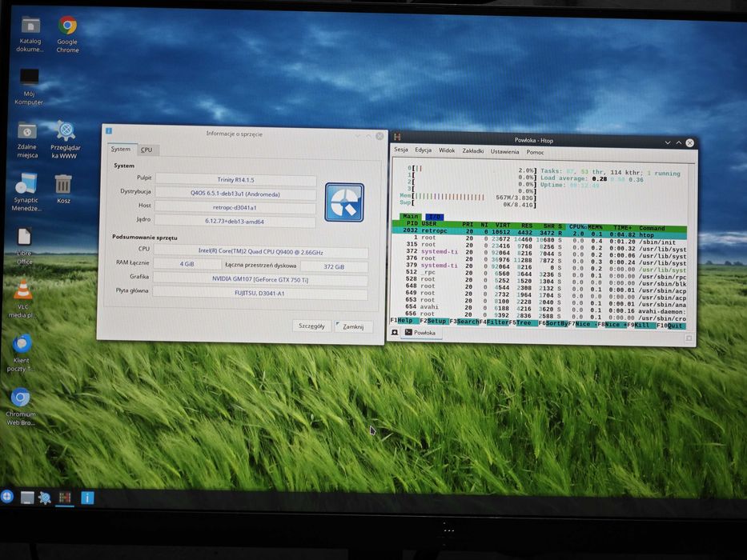Click the new session icon in Konsole

pos(395,332)
